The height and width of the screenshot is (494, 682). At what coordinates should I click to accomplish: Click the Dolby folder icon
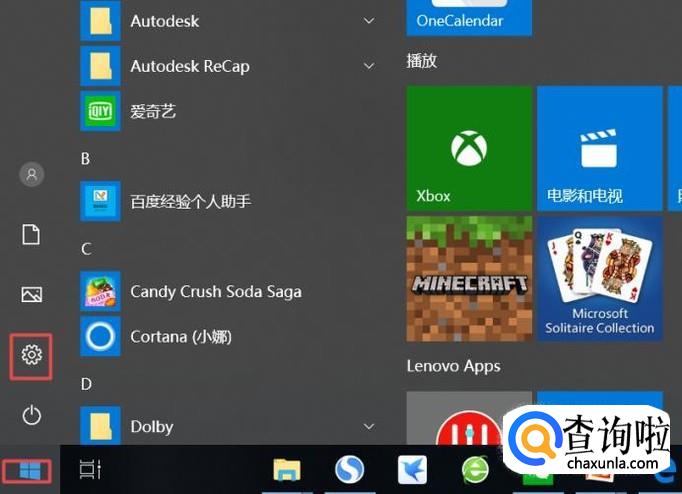(100, 425)
